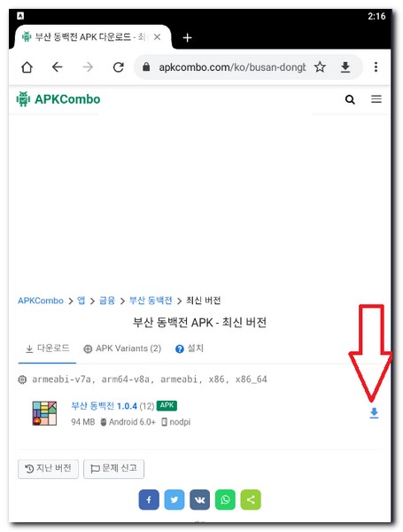Share on Facebook
Screen dimensions: 403x532
tap(149, 499)
